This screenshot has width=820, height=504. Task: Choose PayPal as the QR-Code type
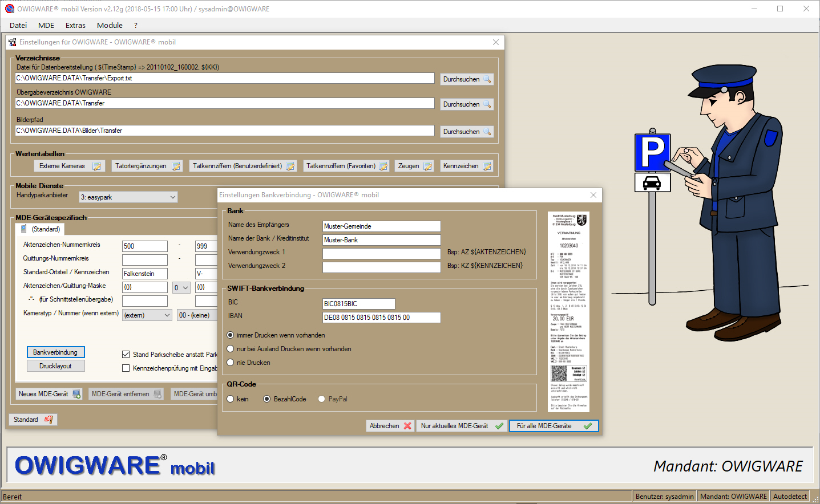click(322, 399)
